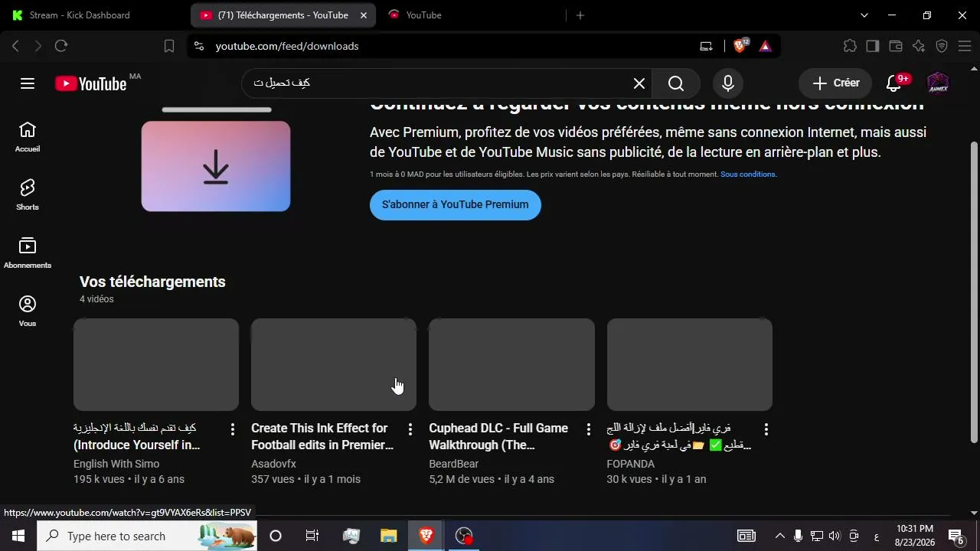Image resolution: width=980 pixels, height=551 pixels.
Task: Open the English With Simo channel
Action: 116,464
